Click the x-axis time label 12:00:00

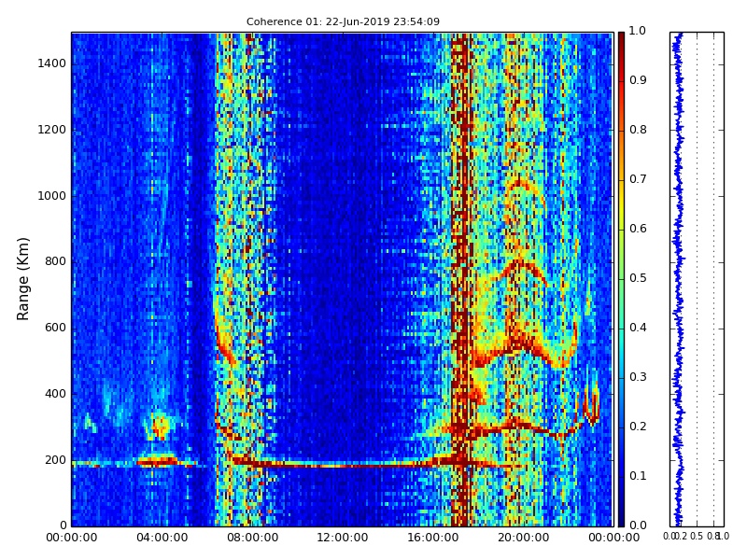tap(343, 538)
